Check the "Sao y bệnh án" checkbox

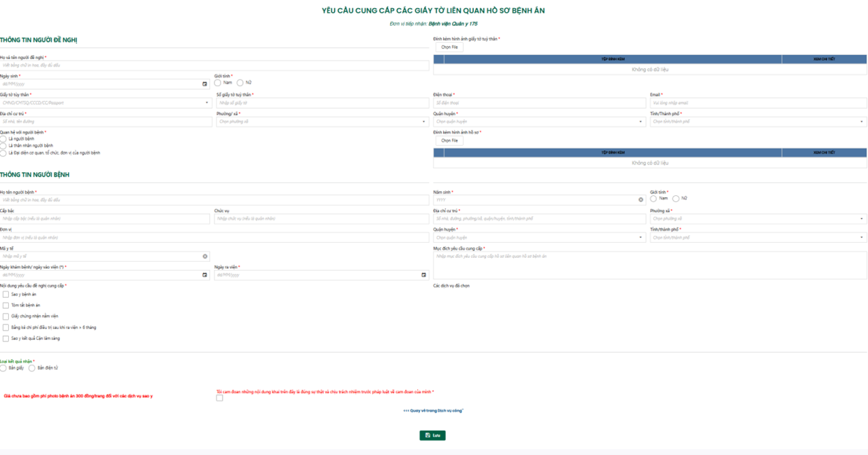point(6,294)
